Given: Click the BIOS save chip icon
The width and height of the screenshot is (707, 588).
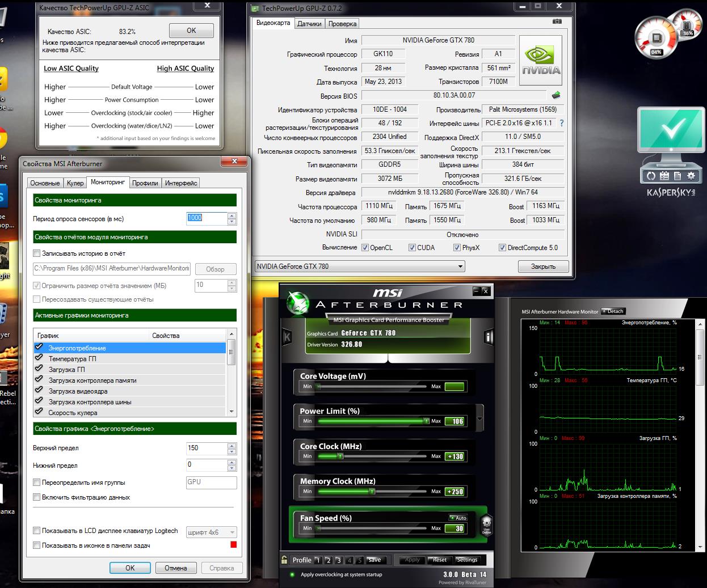Looking at the screenshot, I should (556, 95).
